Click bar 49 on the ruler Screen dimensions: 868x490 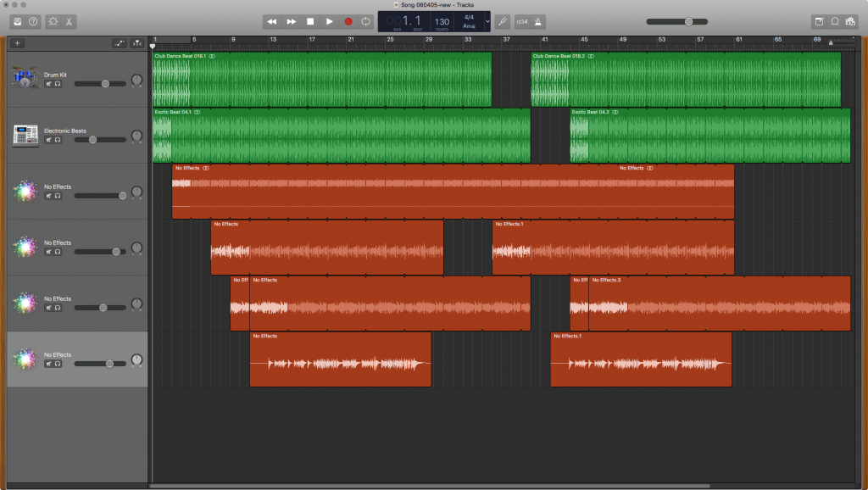coord(623,40)
